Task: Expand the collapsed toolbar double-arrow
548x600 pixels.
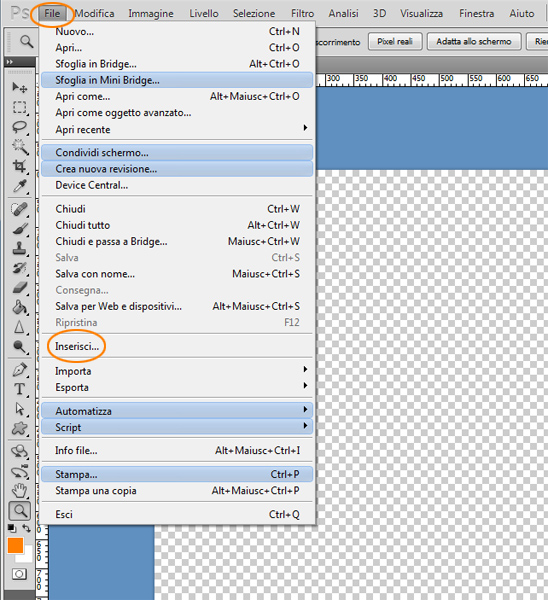Action: click(x=10, y=62)
